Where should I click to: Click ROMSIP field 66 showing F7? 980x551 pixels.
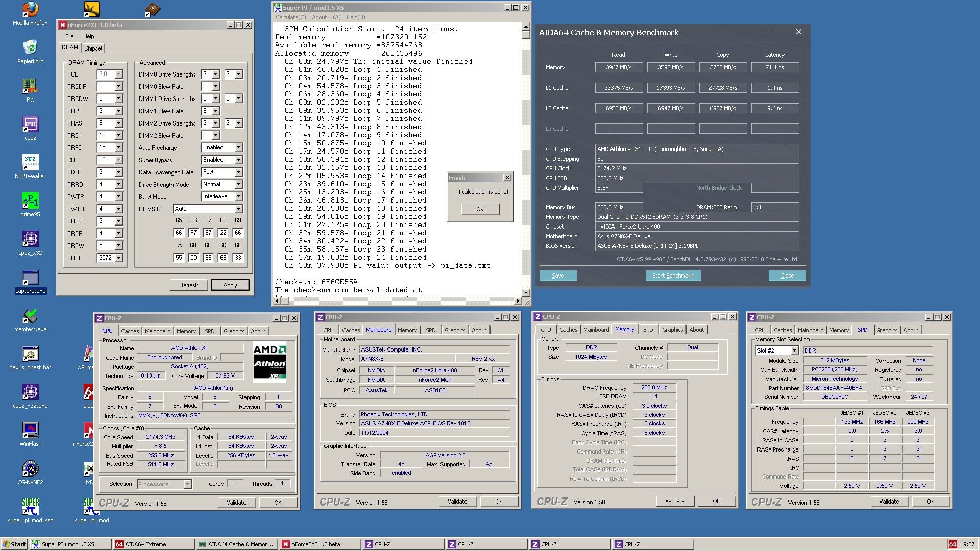point(193,233)
